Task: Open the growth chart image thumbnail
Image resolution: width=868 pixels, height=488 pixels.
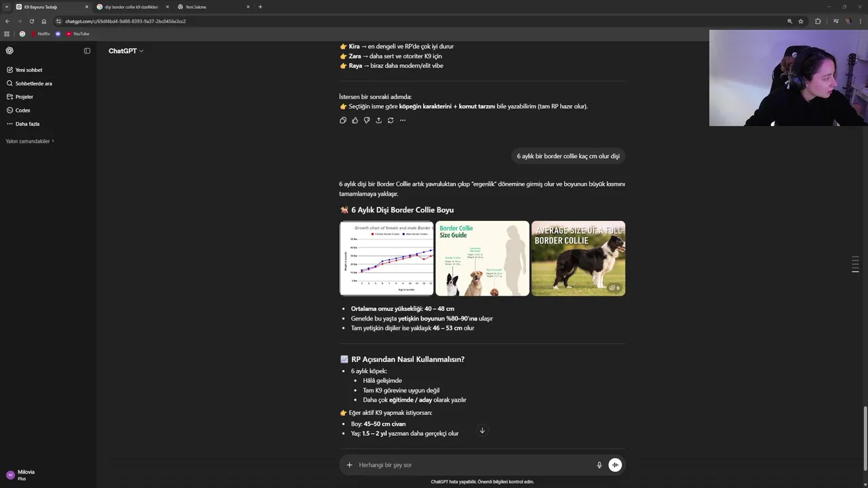Action: (387, 258)
